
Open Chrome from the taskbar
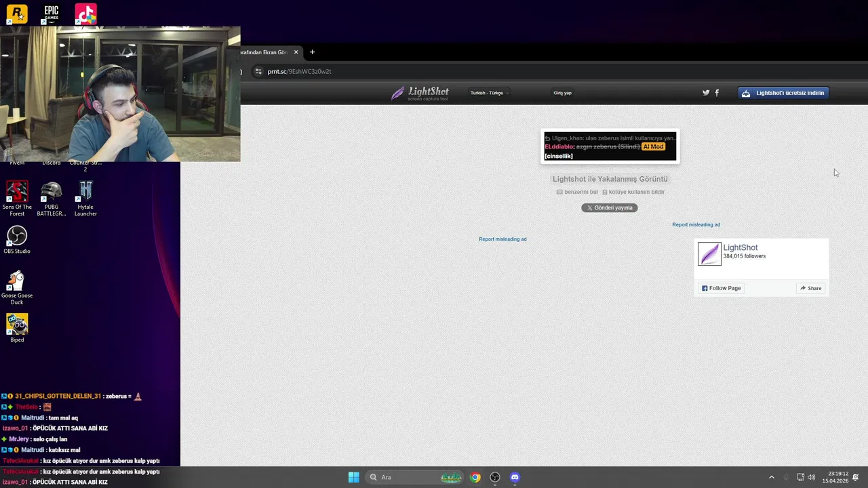pyautogui.click(x=475, y=477)
